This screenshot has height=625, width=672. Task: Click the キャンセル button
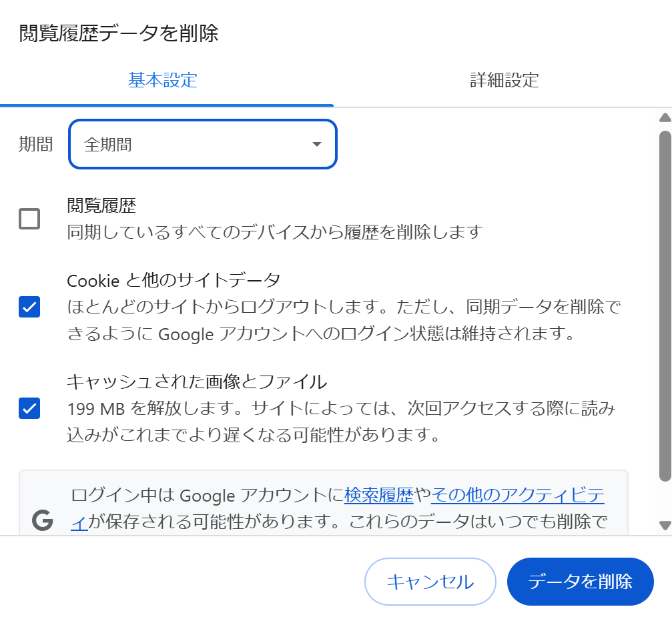tap(430, 581)
